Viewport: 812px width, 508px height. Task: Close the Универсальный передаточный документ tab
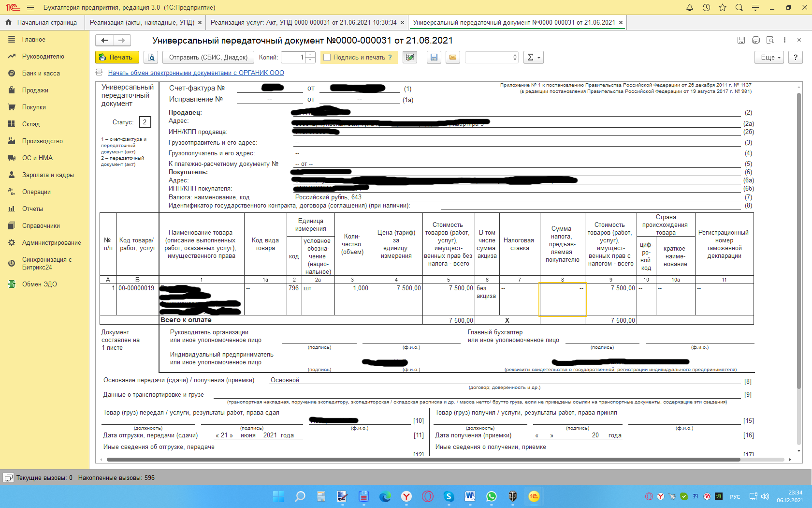point(621,23)
